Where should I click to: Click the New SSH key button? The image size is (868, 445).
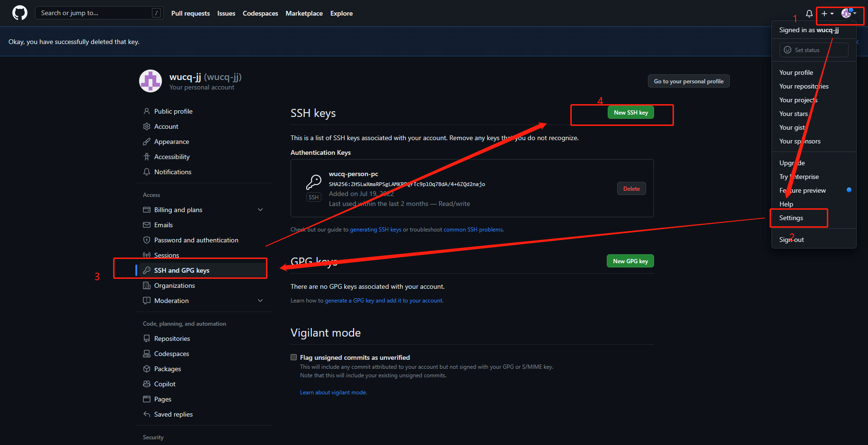(630, 113)
